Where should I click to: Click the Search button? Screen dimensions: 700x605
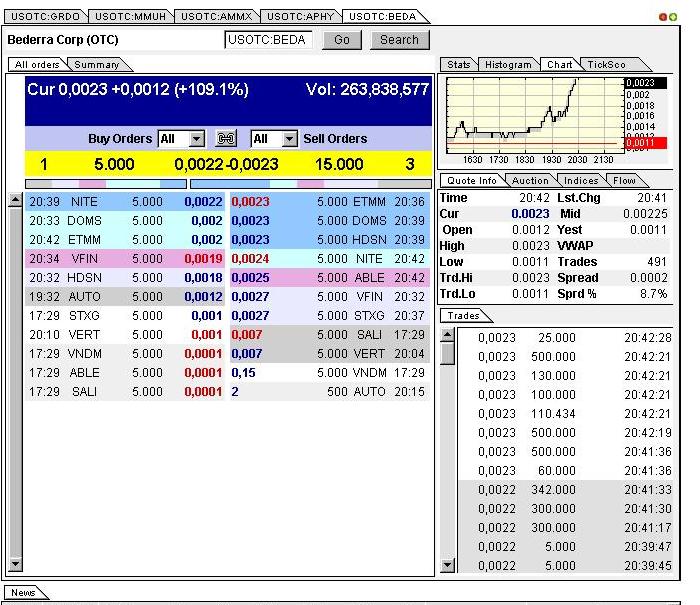tap(399, 40)
